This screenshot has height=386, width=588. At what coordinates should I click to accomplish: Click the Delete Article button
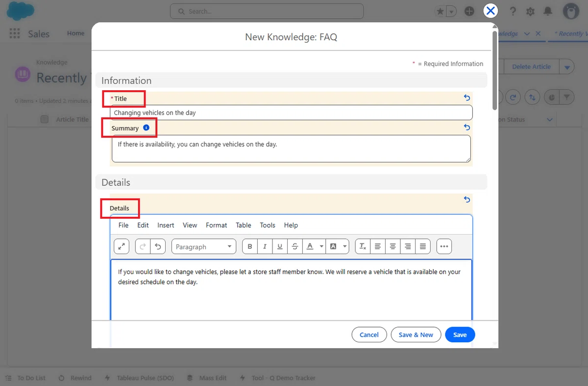click(x=531, y=67)
